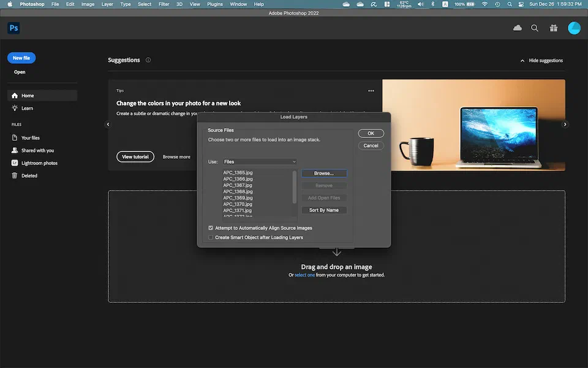
Task: Click the search magnifier icon in header
Action: 535,28
